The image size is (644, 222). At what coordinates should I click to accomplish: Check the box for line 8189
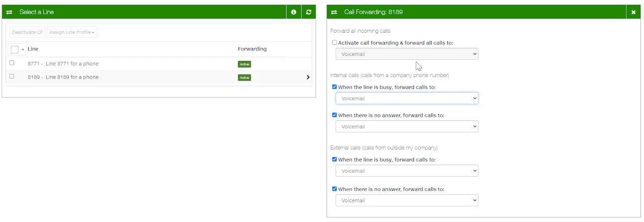(12, 77)
